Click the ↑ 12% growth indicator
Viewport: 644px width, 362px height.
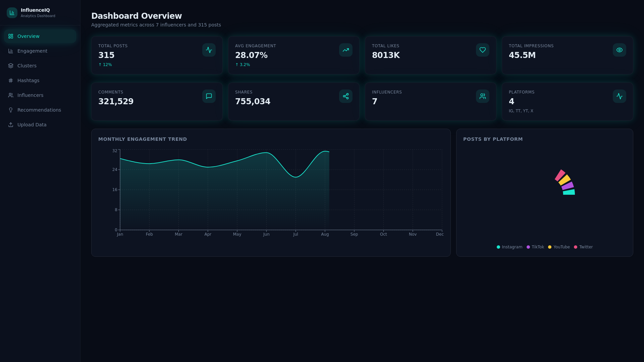tap(105, 65)
